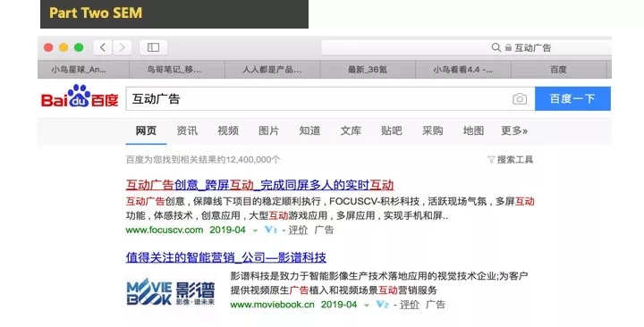Open the 更多» menu
The height and width of the screenshot is (327, 644).
click(514, 130)
